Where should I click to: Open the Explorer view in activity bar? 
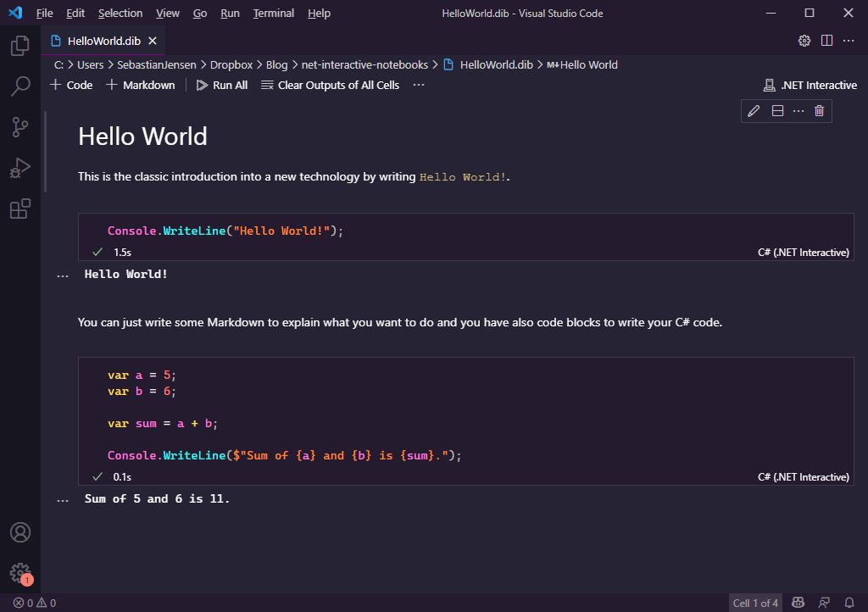tap(20, 46)
